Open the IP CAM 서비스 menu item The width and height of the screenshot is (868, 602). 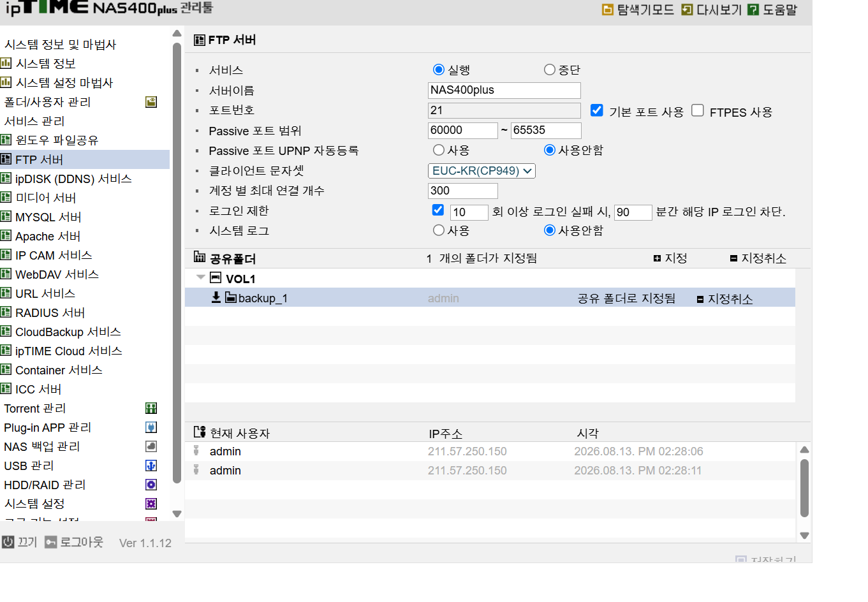(x=54, y=255)
